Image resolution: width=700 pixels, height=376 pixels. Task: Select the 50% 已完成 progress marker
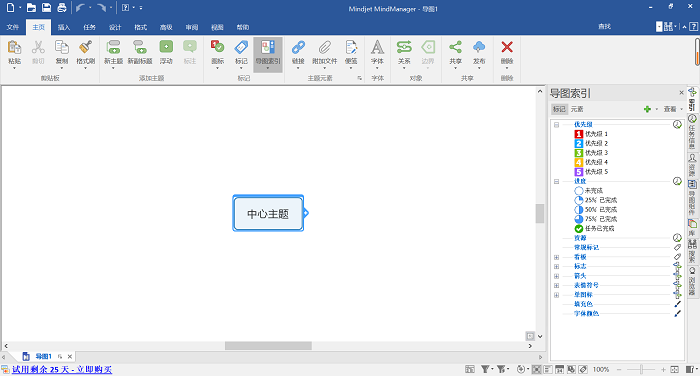579,209
